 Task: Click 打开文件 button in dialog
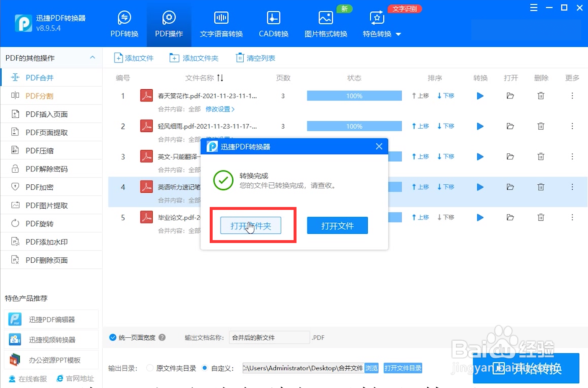coord(338,226)
